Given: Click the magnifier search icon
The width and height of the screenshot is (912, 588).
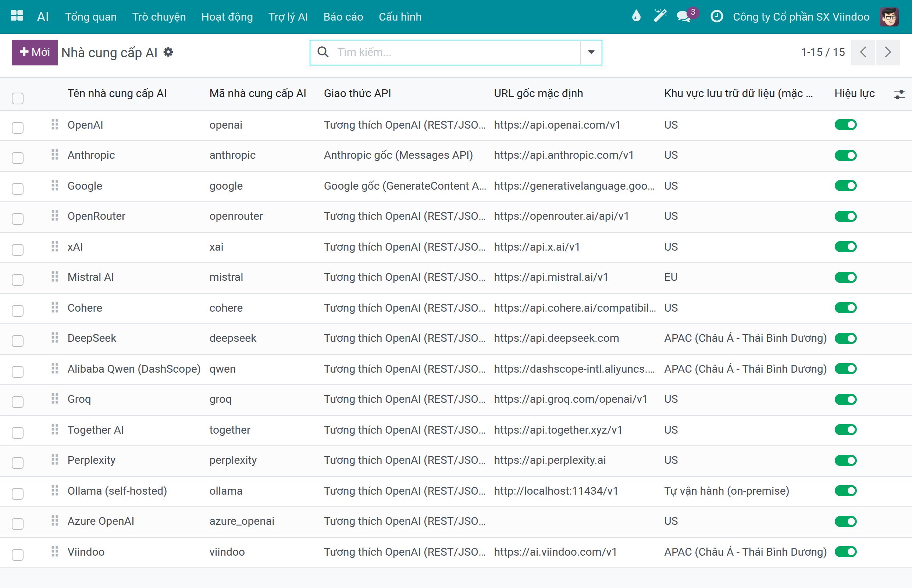Looking at the screenshot, I should (x=323, y=52).
